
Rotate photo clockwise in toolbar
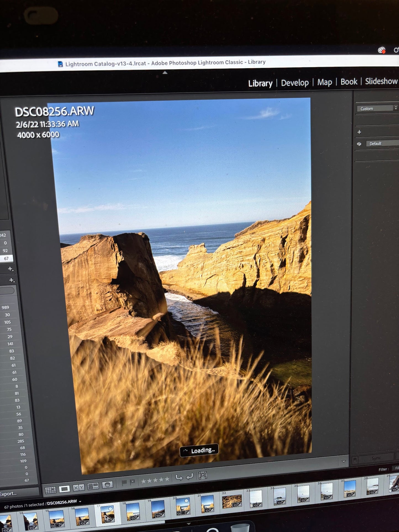point(190,477)
